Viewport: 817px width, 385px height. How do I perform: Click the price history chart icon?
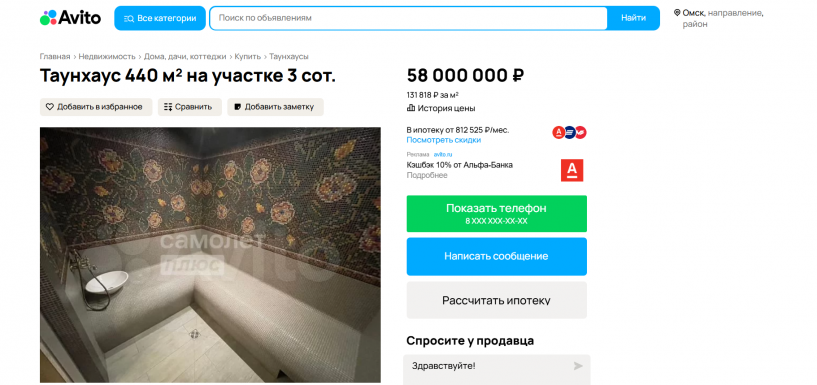[411, 108]
